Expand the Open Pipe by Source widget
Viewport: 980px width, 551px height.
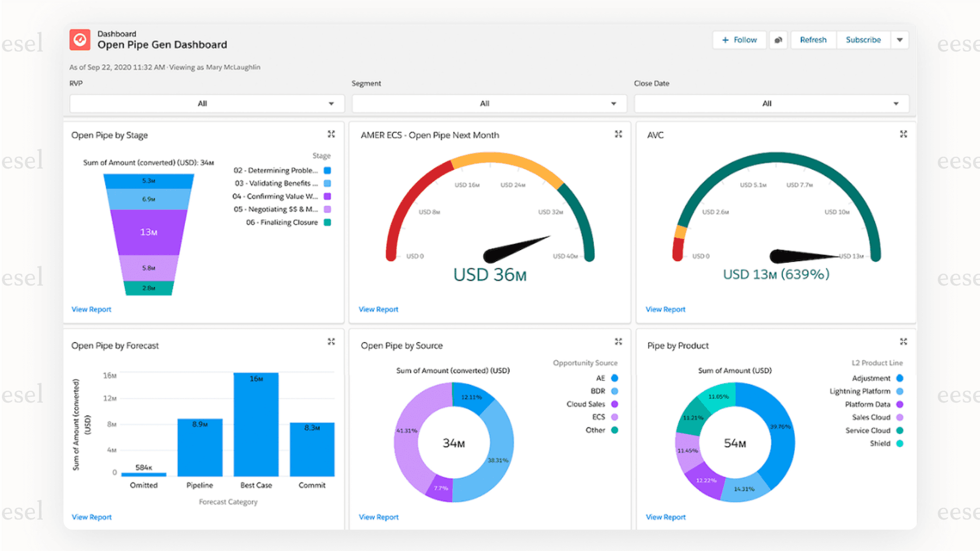click(x=618, y=342)
